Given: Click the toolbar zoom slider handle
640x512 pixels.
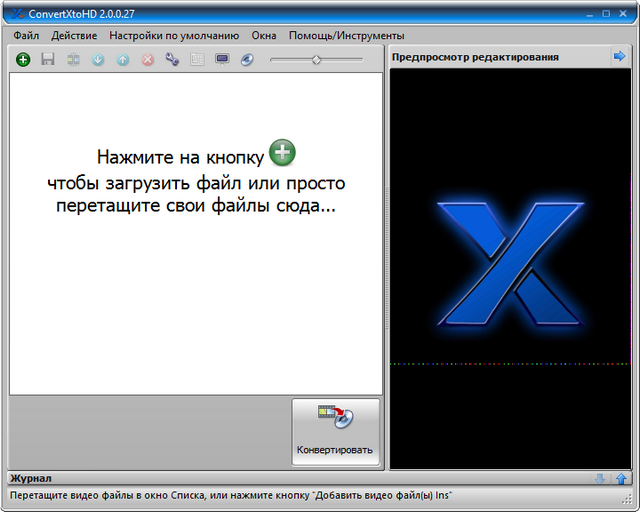Looking at the screenshot, I should 316,60.
